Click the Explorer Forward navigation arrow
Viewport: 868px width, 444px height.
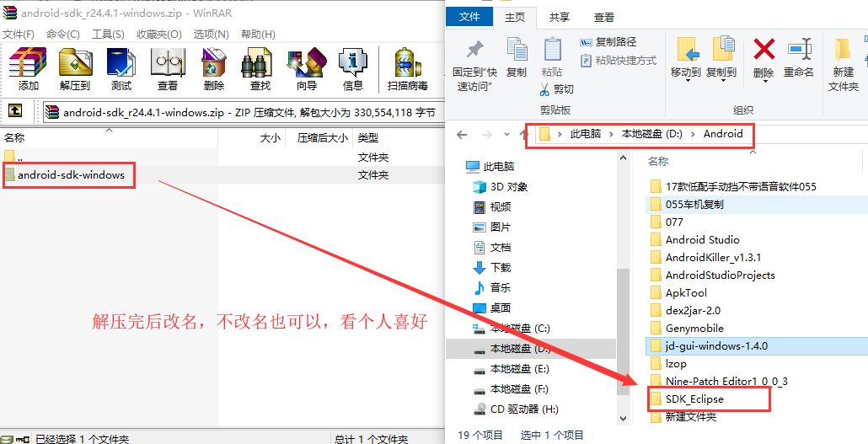point(486,135)
